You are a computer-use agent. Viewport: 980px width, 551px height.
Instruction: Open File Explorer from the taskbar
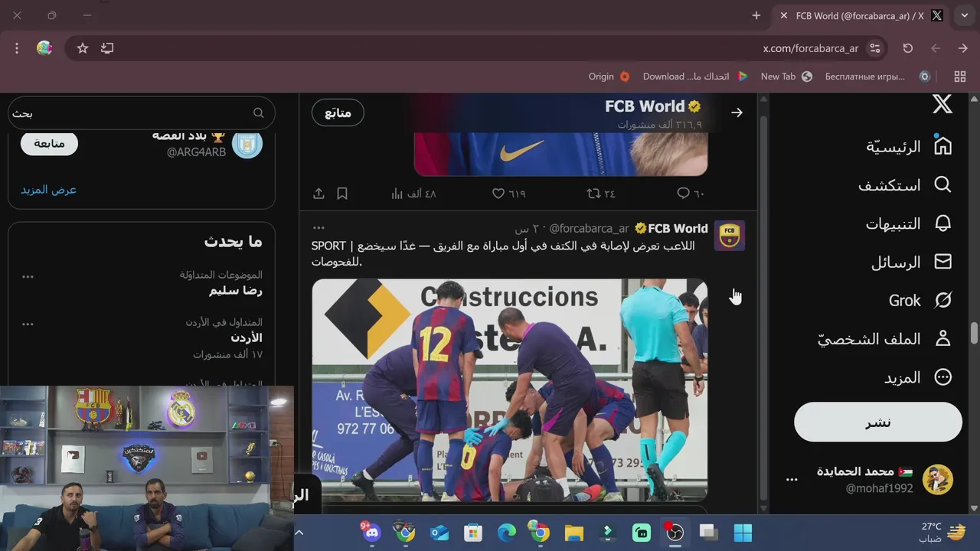573,532
